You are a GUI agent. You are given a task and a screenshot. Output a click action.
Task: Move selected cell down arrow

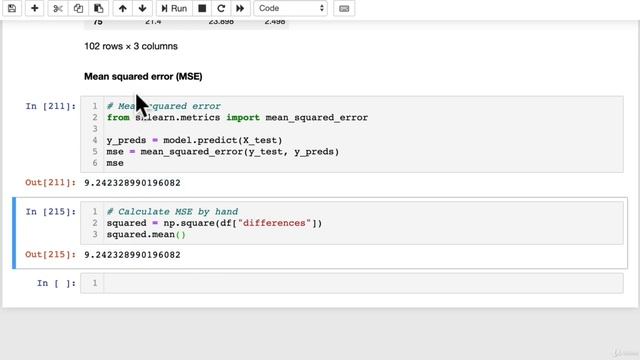point(142,8)
